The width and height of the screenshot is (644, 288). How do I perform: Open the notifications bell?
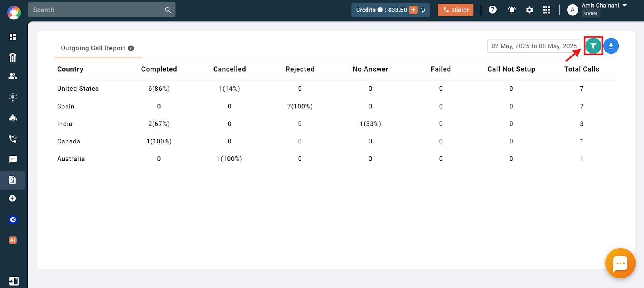click(x=512, y=10)
